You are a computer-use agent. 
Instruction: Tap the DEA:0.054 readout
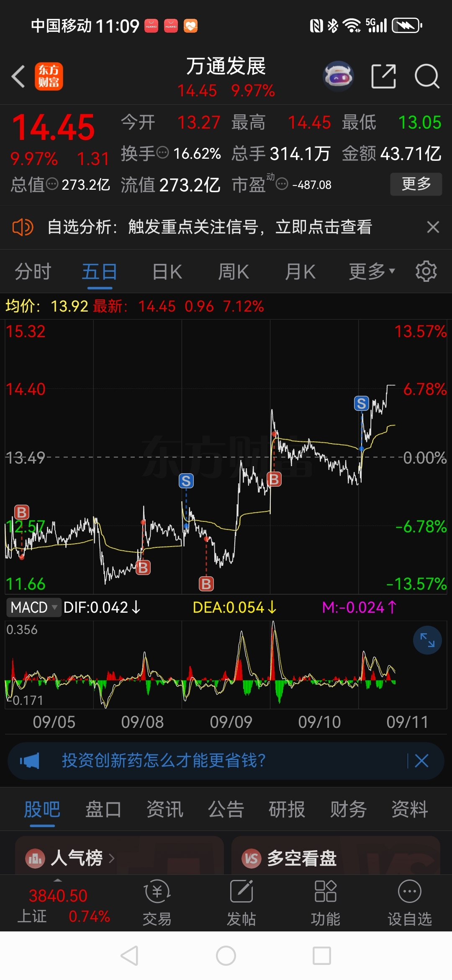pyautogui.click(x=234, y=607)
